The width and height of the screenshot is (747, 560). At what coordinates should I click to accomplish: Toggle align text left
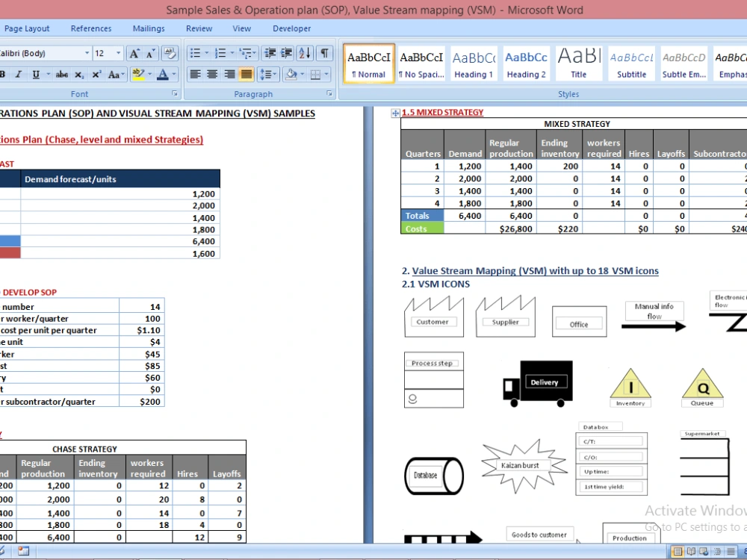tap(195, 74)
